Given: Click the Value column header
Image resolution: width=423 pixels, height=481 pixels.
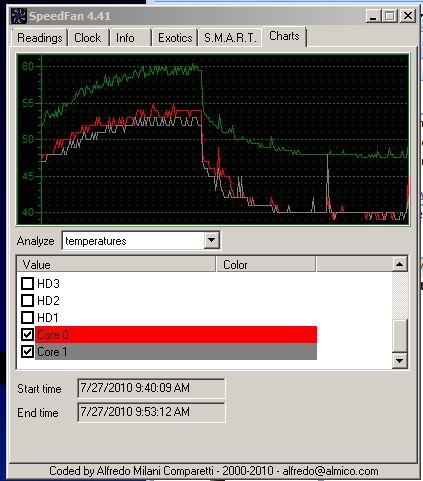Looking at the screenshot, I should (x=116, y=265).
